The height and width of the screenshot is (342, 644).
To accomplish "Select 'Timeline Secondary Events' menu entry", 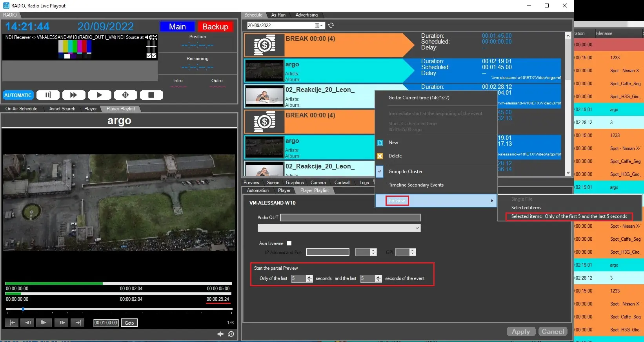I will pyautogui.click(x=416, y=185).
